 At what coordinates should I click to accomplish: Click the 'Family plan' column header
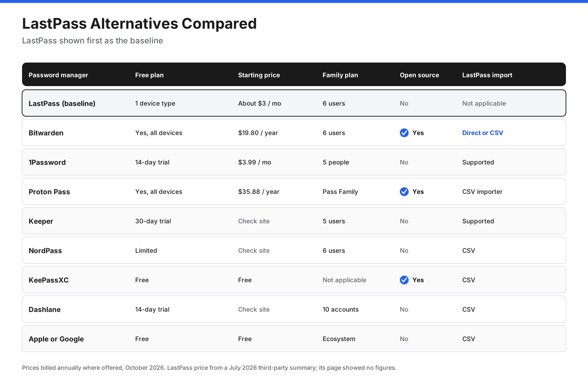click(x=340, y=75)
